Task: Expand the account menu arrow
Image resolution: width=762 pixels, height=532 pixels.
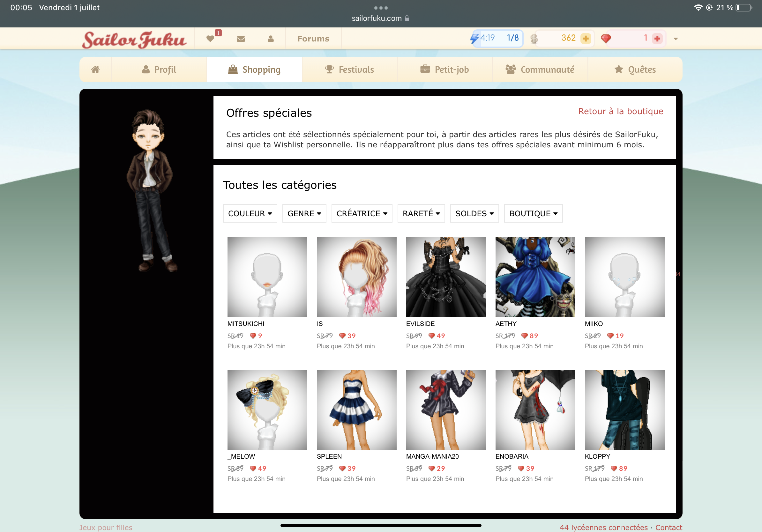Action: [676, 39]
